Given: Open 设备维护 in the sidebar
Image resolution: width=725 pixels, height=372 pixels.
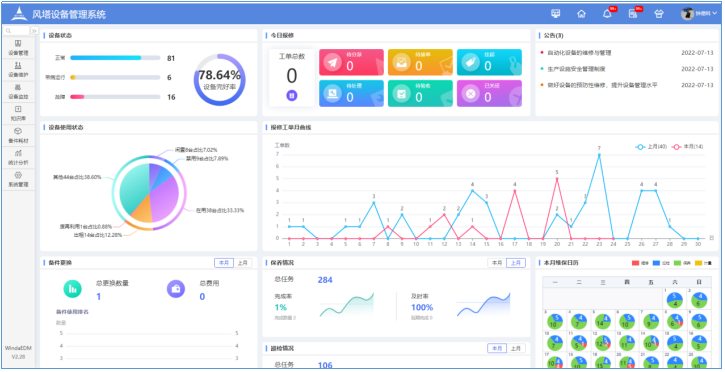Looking at the screenshot, I should point(18,69).
